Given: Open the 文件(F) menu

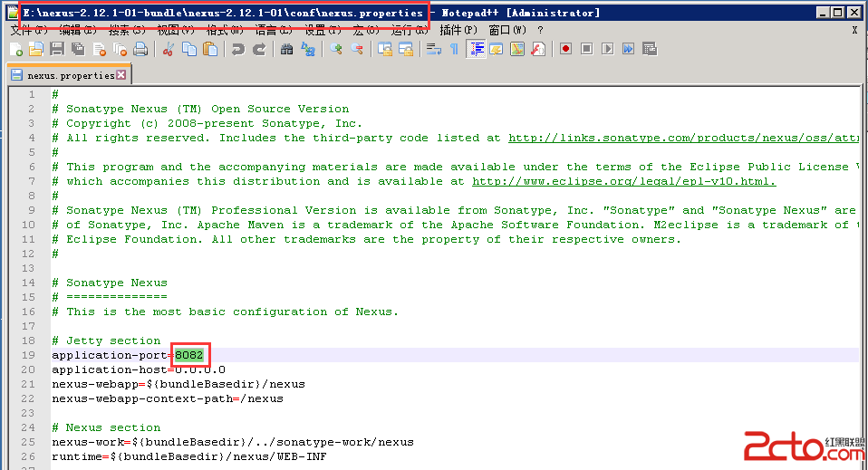Looking at the screenshot, I should pyautogui.click(x=29, y=30).
